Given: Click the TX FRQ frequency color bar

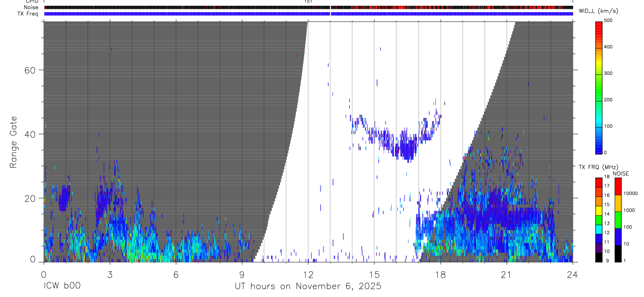Looking at the screenshot, I should point(599,219).
